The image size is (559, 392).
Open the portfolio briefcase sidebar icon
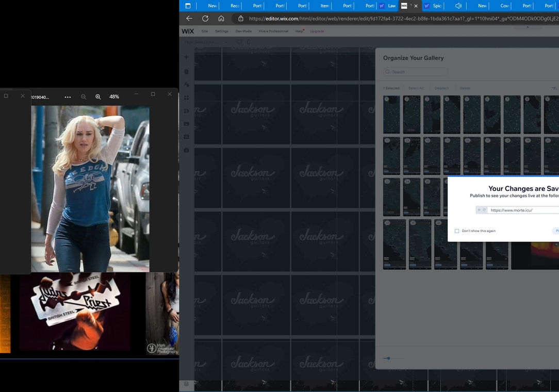(x=187, y=150)
